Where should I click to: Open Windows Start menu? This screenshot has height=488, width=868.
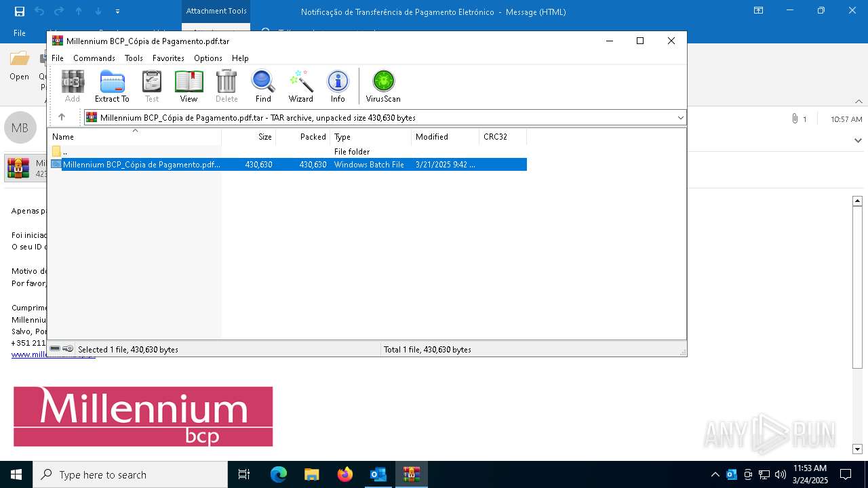point(16,474)
